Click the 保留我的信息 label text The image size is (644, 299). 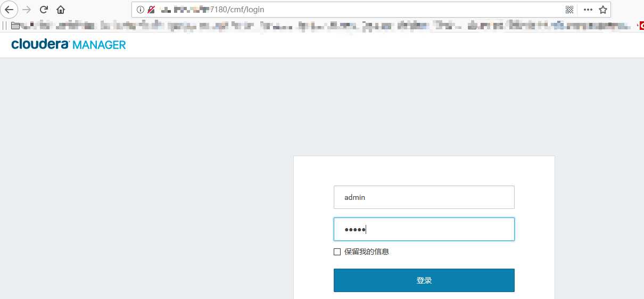[x=367, y=252]
